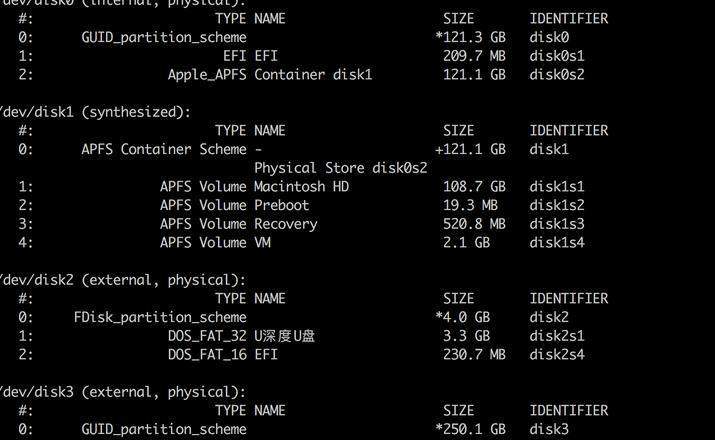Click the *250.1 GB size value
The image size is (715, 440).
point(471,429)
